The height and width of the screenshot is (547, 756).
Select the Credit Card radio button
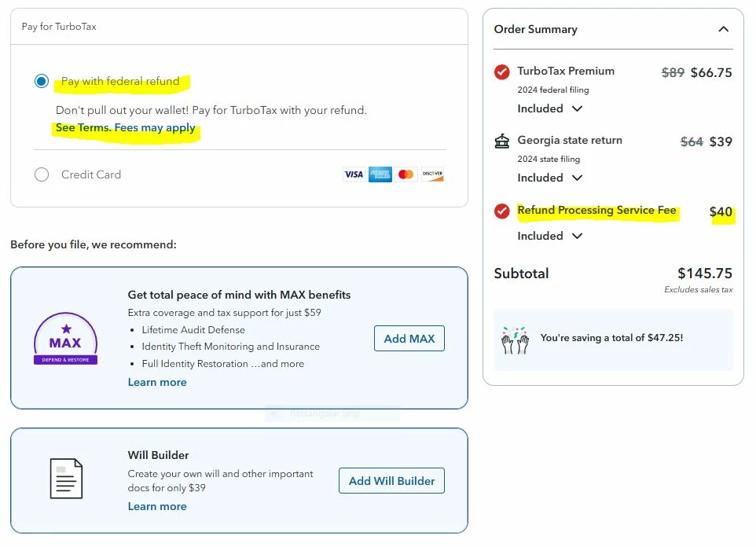click(42, 174)
